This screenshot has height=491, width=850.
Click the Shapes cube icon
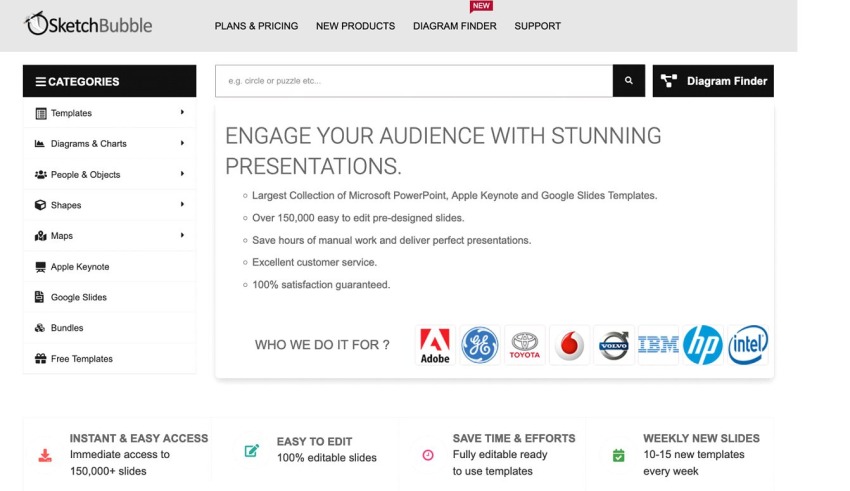pos(40,205)
